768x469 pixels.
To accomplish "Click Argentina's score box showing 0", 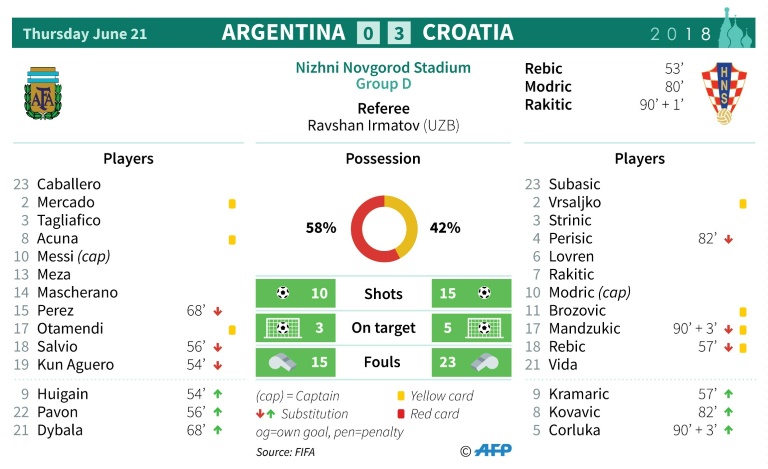I will point(368,33).
